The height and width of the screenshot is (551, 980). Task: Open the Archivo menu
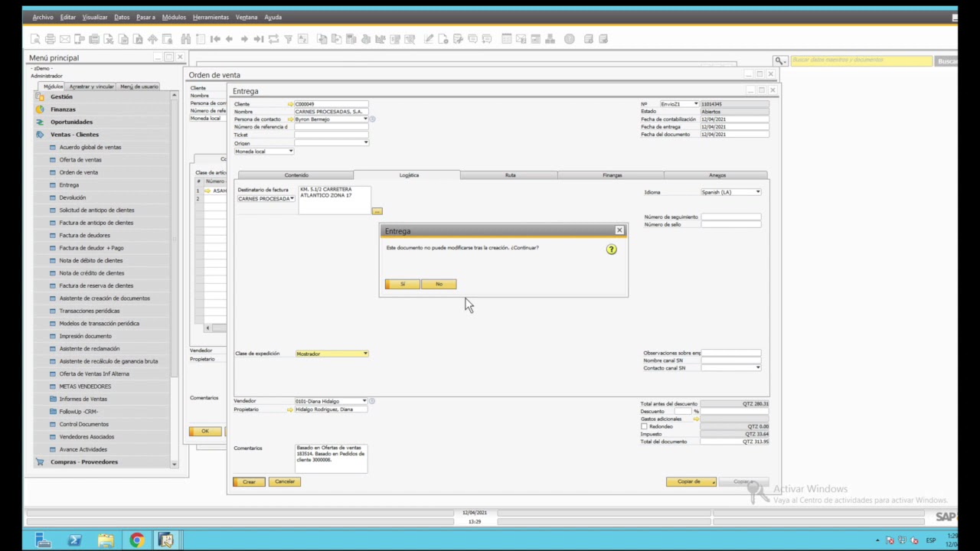[x=43, y=17]
